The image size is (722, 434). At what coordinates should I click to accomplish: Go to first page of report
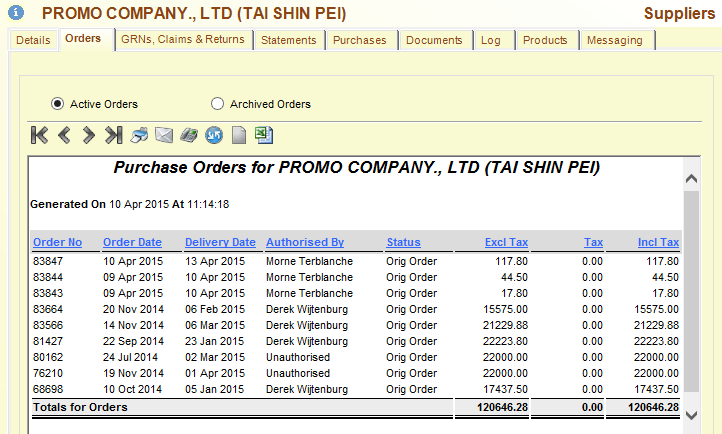[40, 135]
